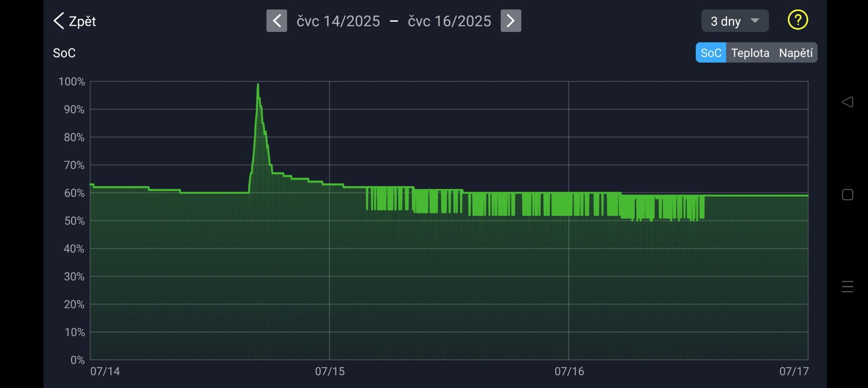Select the 07/16 time axis label

pos(569,371)
